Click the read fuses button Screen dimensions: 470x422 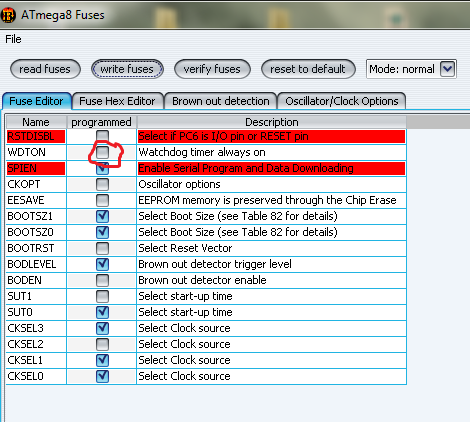tap(45, 69)
